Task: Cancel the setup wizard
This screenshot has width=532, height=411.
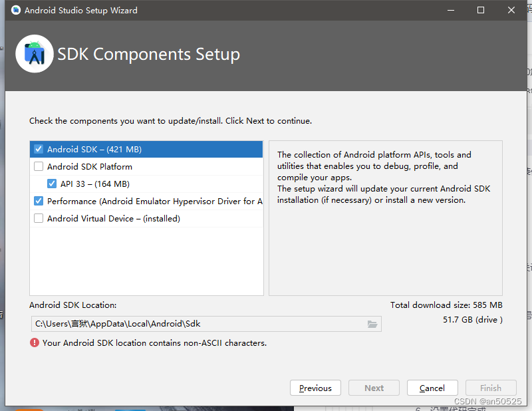Action: click(432, 388)
